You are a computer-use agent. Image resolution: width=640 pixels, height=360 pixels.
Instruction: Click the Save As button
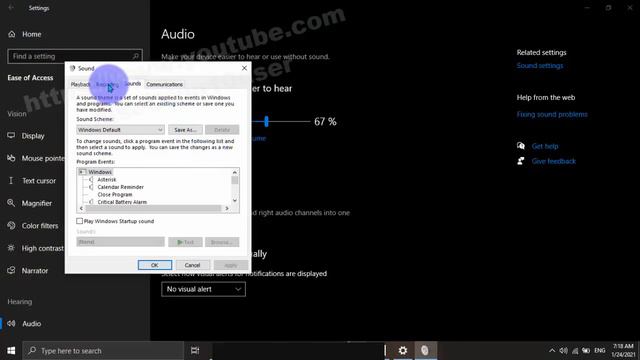coord(185,130)
